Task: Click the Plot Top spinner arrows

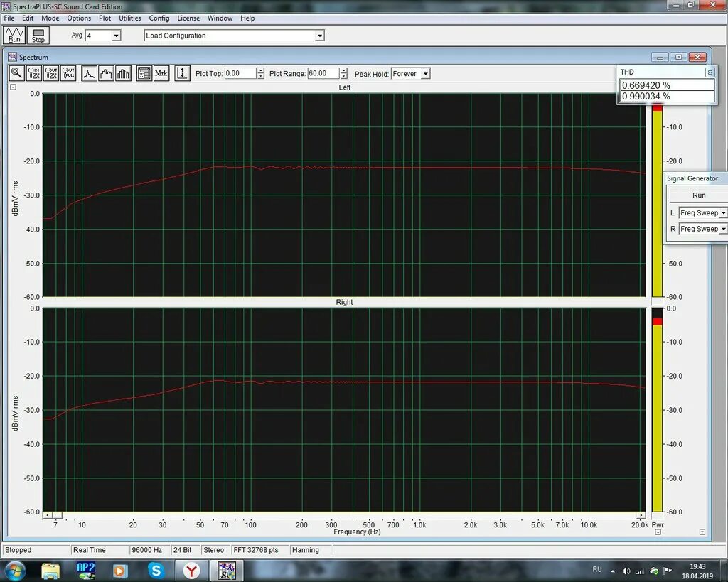Action: (261, 73)
